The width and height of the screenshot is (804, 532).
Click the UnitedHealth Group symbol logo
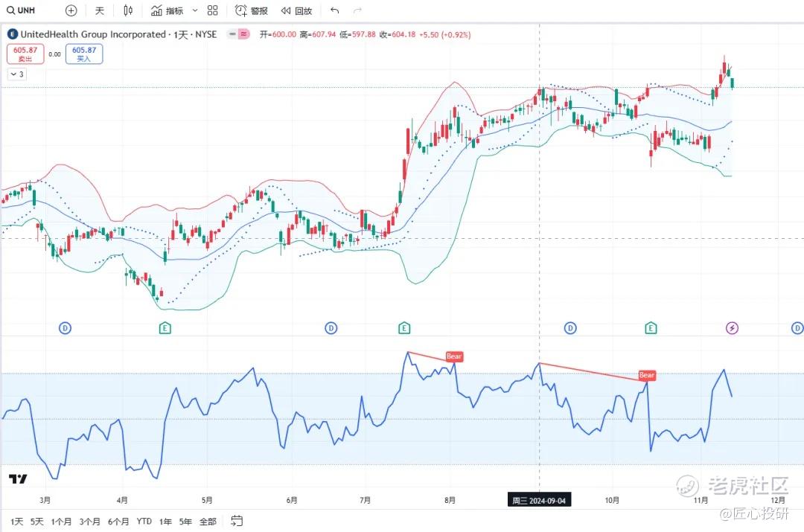[x=13, y=34]
